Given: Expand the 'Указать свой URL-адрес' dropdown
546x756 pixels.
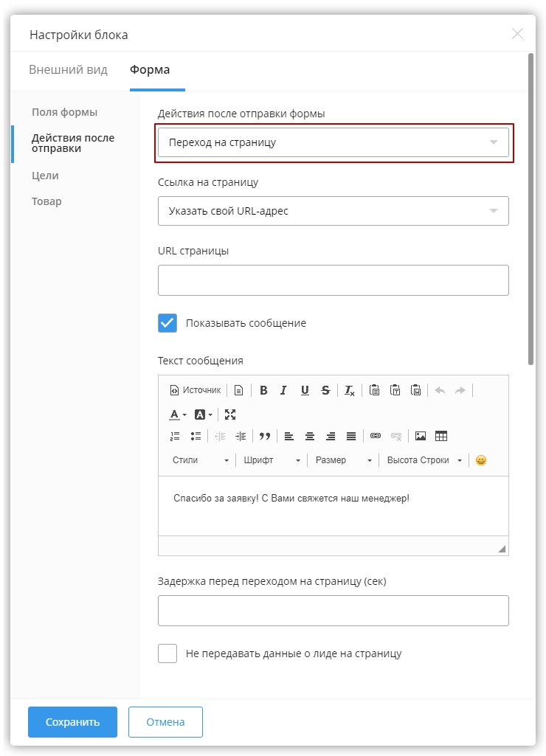Looking at the screenshot, I should point(333,211).
